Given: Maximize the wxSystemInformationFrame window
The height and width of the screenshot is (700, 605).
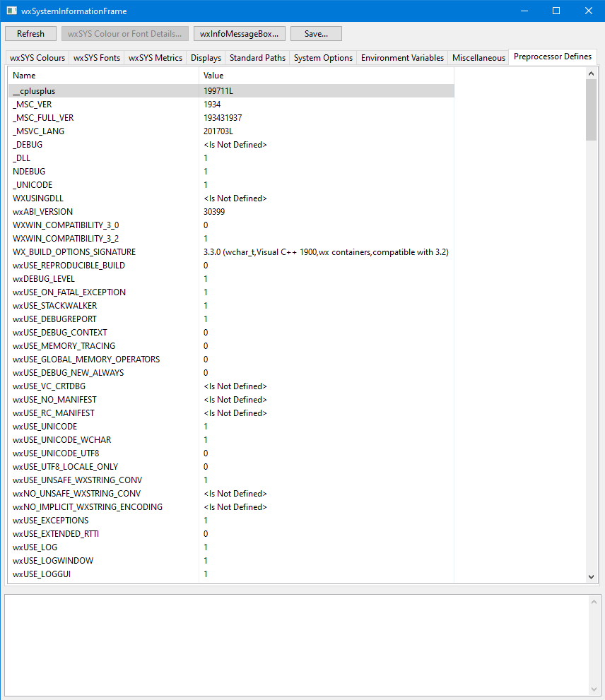Looking at the screenshot, I should pyautogui.click(x=556, y=11).
